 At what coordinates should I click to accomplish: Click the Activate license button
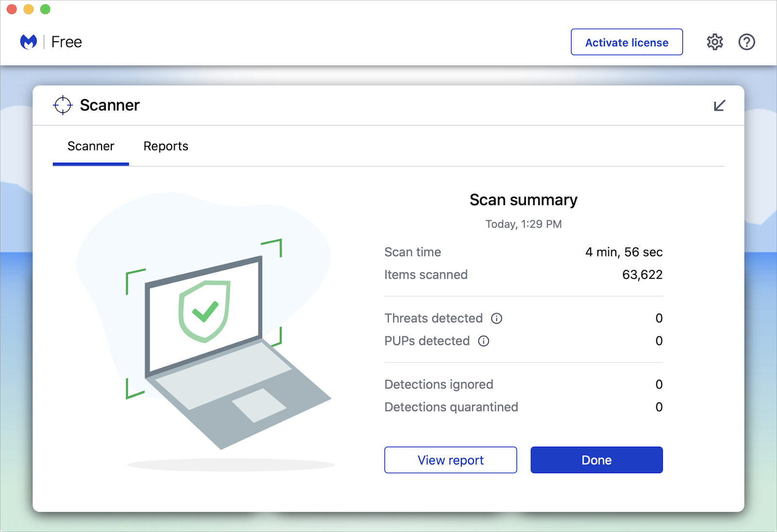tap(626, 42)
